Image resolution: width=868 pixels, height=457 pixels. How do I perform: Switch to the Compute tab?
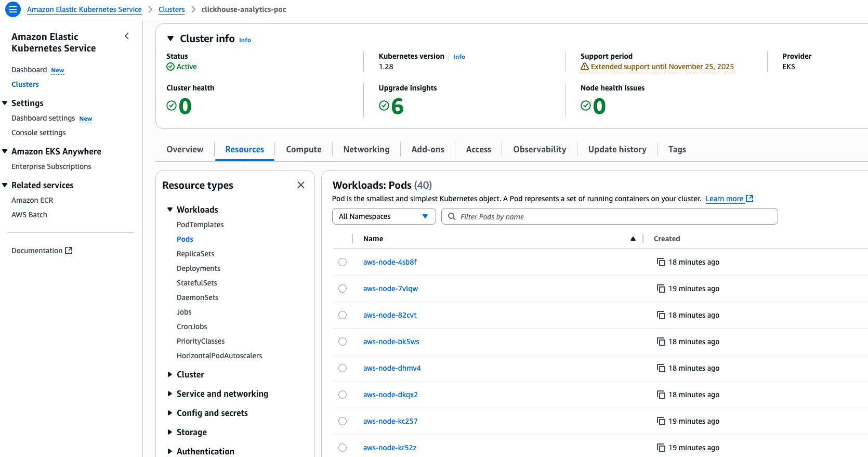(304, 149)
